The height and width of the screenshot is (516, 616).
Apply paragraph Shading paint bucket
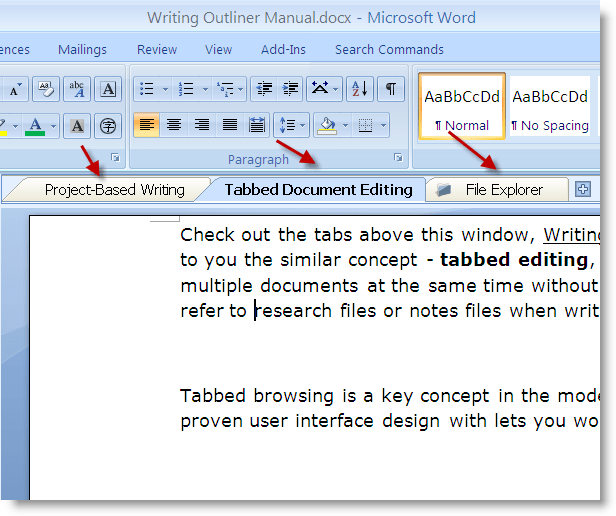327,125
